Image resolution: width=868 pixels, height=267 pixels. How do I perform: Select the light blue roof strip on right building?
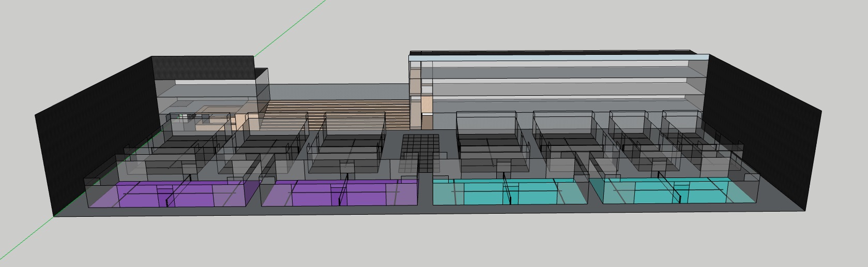pyautogui.click(x=558, y=57)
